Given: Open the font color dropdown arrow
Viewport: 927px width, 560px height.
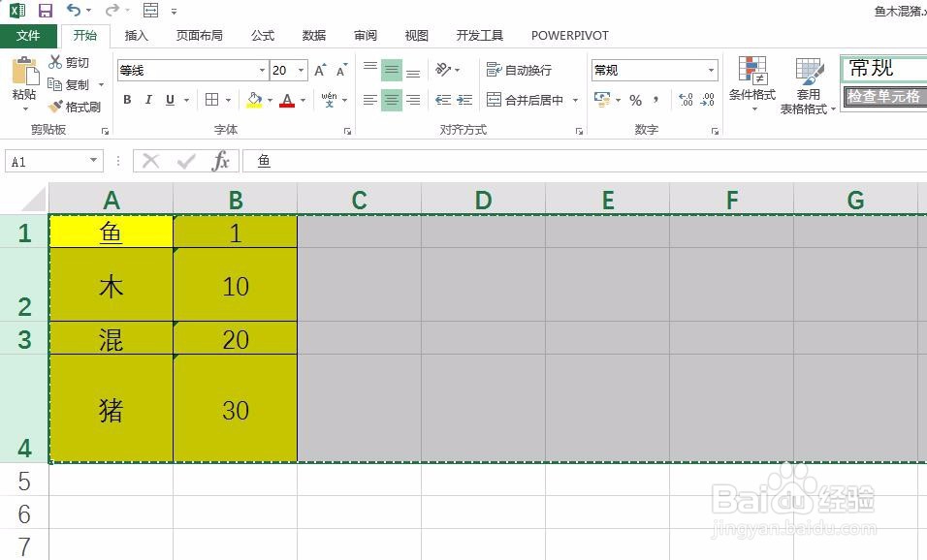Looking at the screenshot, I should pyautogui.click(x=304, y=100).
